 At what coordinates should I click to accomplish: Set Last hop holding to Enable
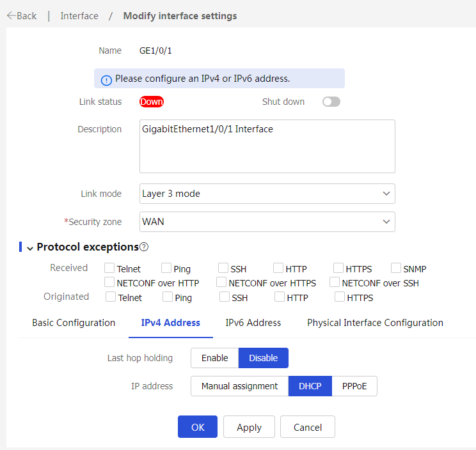(x=214, y=358)
